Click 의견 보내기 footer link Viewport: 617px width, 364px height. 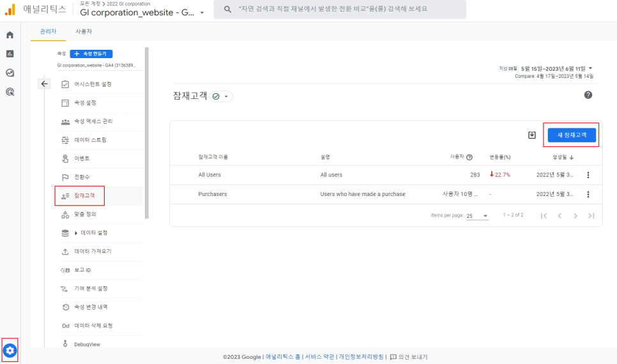coord(408,357)
